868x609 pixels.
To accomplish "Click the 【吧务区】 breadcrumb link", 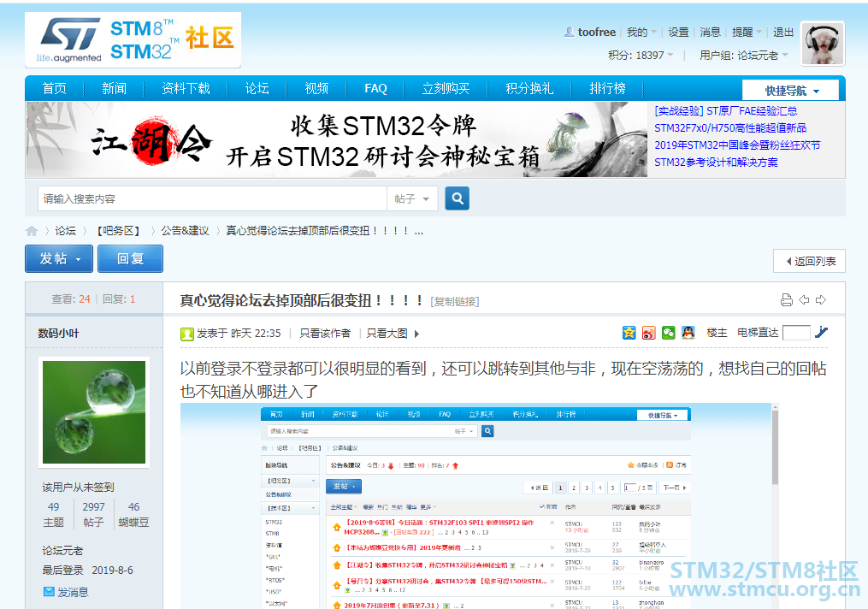I will (117, 231).
